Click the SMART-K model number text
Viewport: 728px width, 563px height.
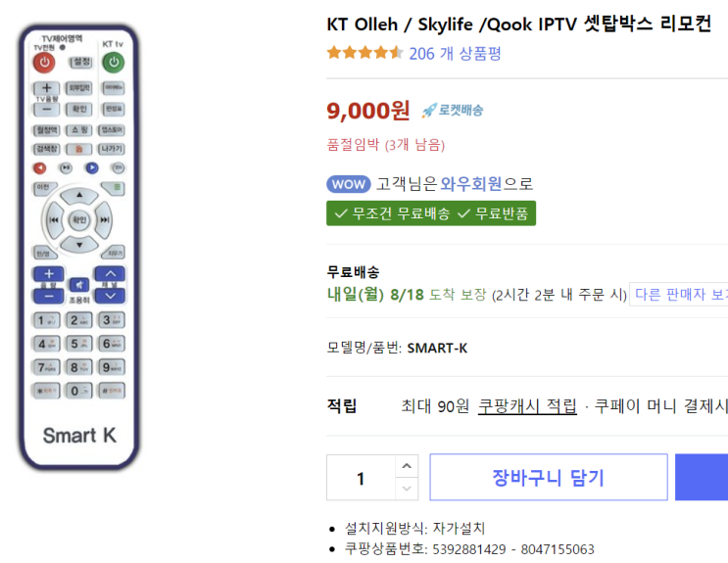pyautogui.click(x=437, y=348)
